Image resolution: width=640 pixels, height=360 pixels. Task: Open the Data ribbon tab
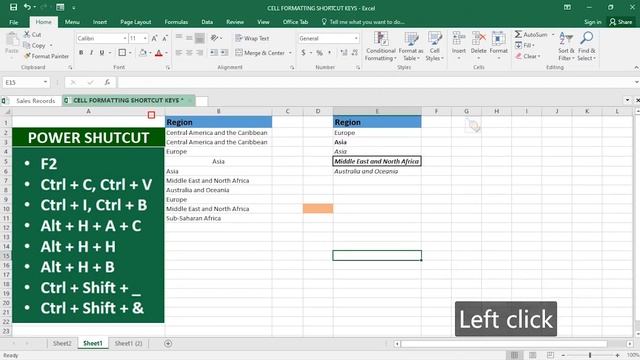point(207,22)
